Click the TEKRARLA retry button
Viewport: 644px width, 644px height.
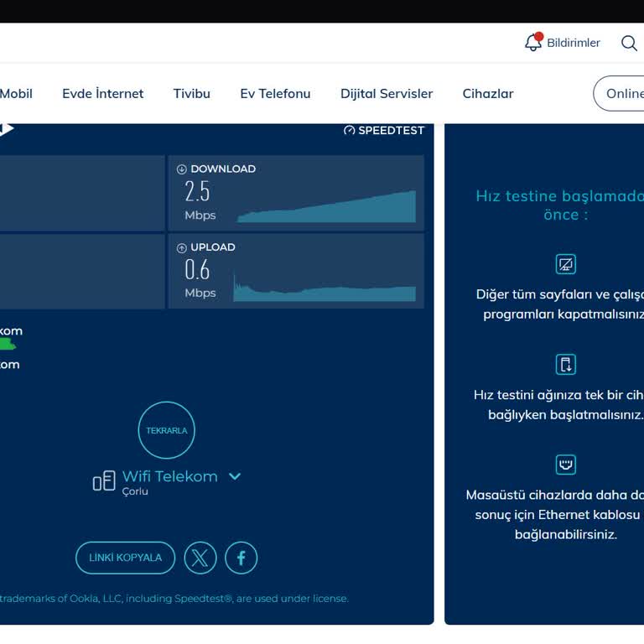[166, 430]
